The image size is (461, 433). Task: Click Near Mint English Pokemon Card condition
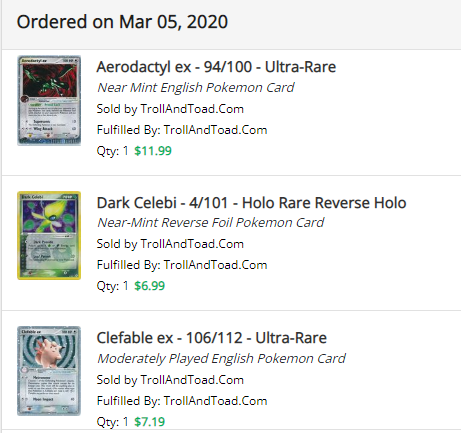pos(196,88)
